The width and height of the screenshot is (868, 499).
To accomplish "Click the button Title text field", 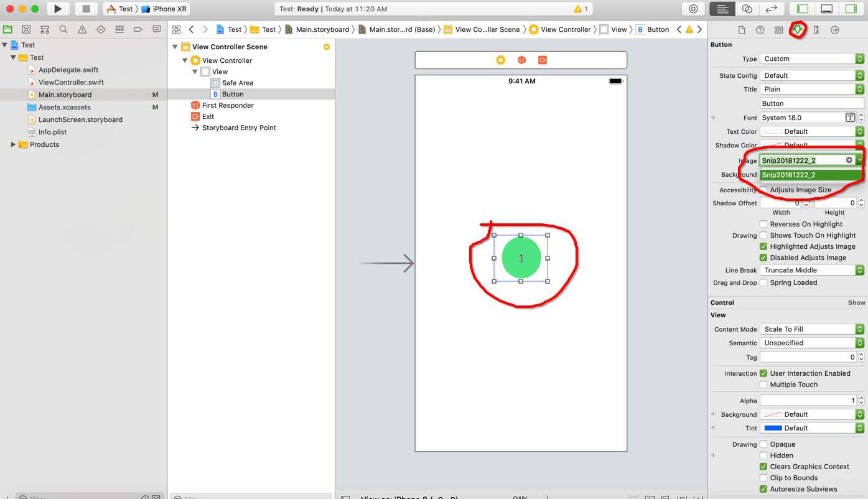I will tap(812, 103).
